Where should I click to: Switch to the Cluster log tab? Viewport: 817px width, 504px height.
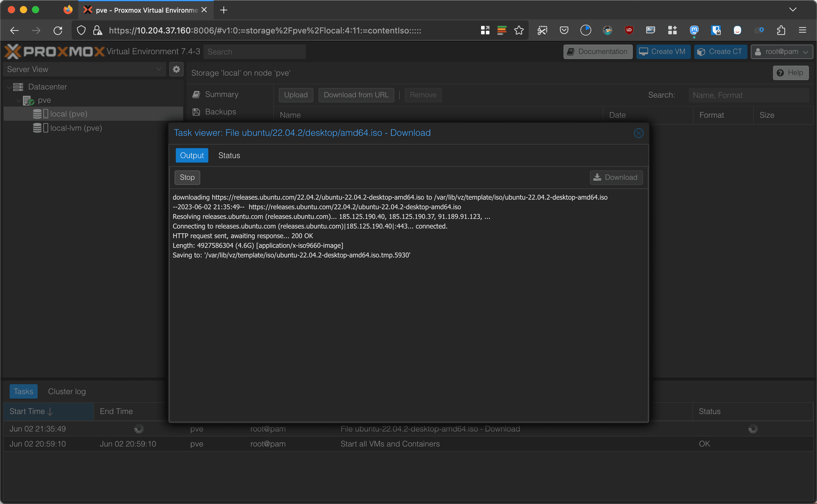[x=67, y=391]
